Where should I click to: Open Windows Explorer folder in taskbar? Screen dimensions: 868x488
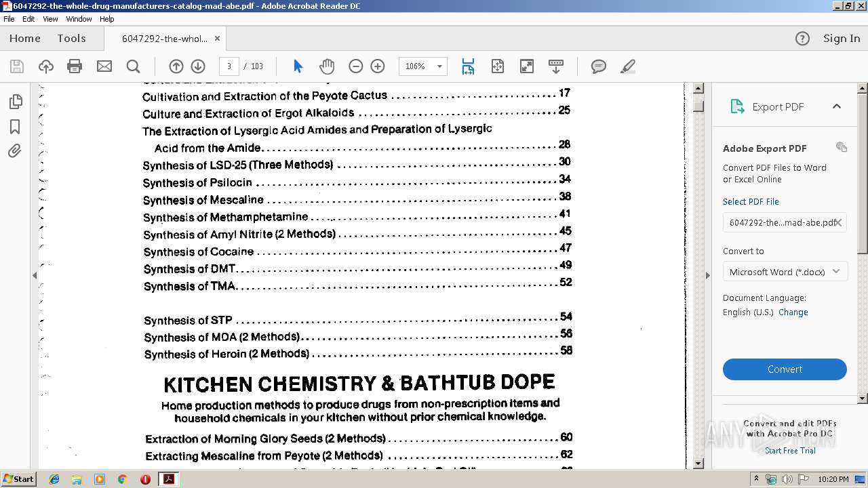[x=77, y=479]
